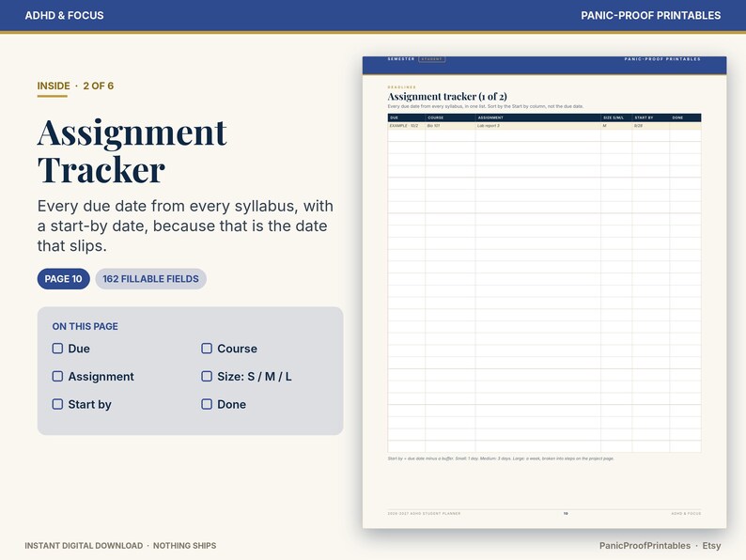
Task: Click the ON THIS PAGE heading
Action: click(x=85, y=326)
